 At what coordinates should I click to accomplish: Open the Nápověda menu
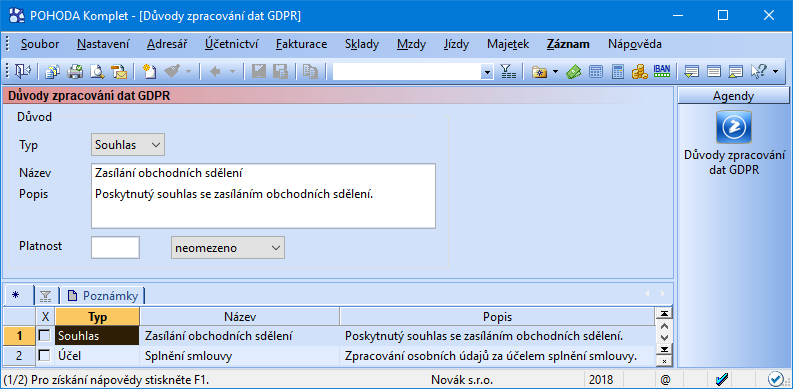pyautogui.click(x=635, y=44)
